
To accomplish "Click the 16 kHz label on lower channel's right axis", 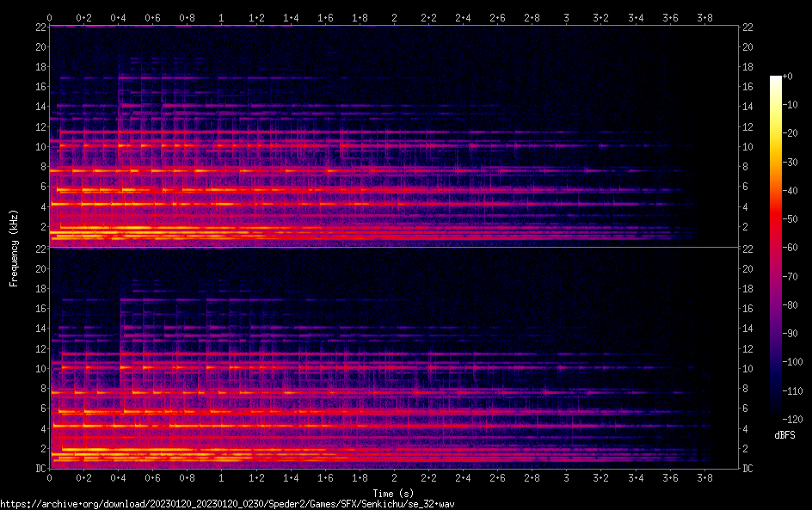I will pos(748,309).
